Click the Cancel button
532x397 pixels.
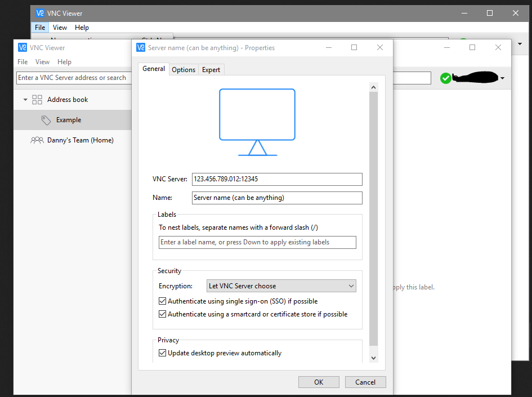(x=365, y=382)
